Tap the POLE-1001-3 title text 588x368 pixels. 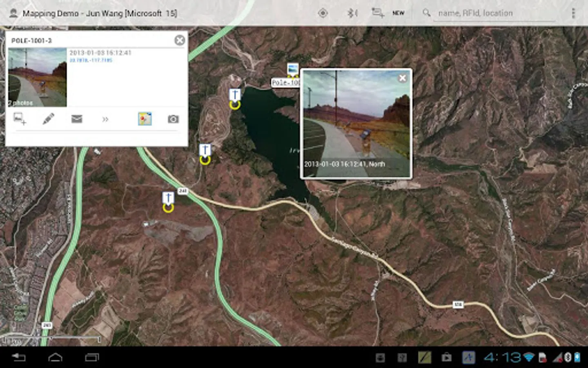(31, 40)
